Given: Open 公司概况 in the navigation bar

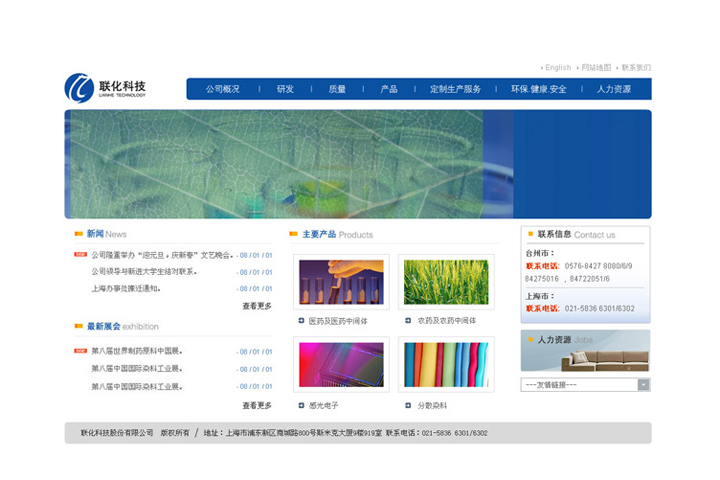Looking at the screenshot, I should click(x=223, y=89).
